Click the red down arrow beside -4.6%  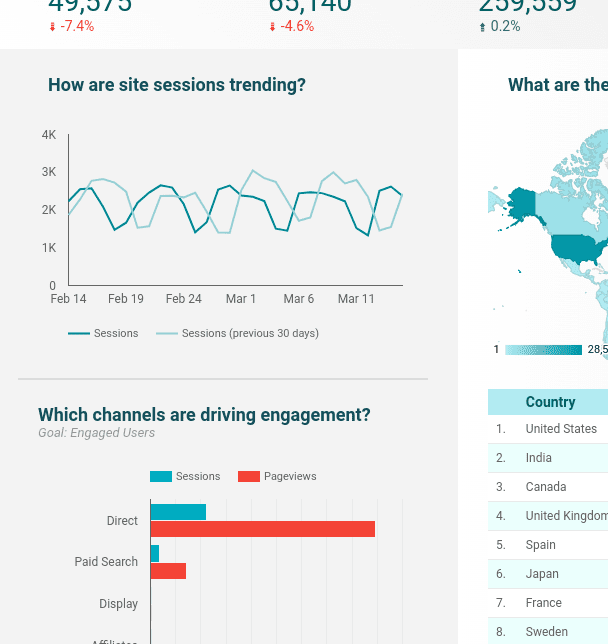(x=272, y=27)
